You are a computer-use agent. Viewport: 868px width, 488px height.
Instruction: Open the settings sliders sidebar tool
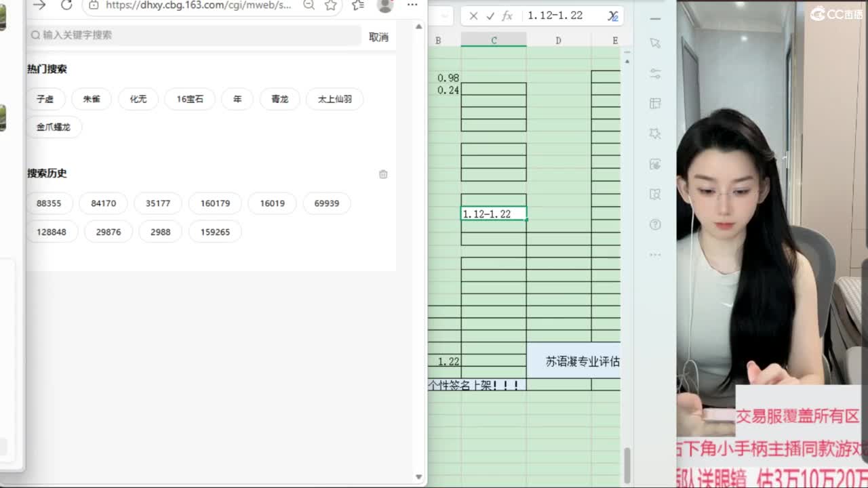coord(654,73)
